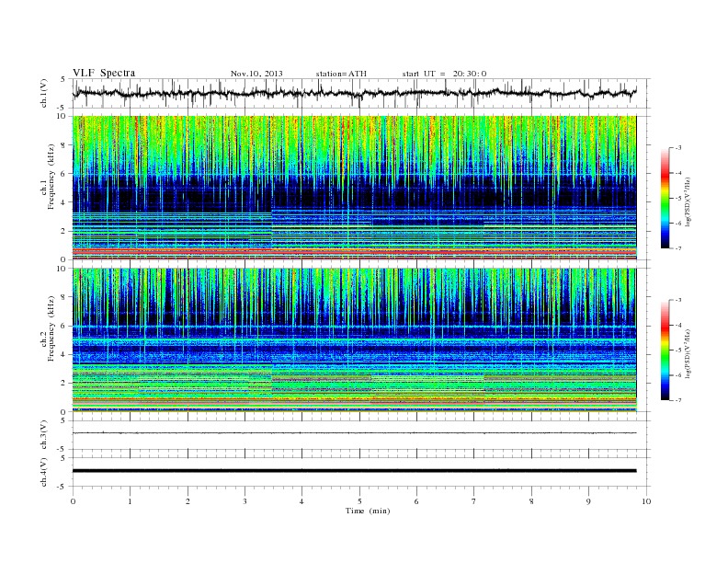Click the '3' tick on the Time axis
The width and height of the screenshot is (728, 563).
pos(245,501)
